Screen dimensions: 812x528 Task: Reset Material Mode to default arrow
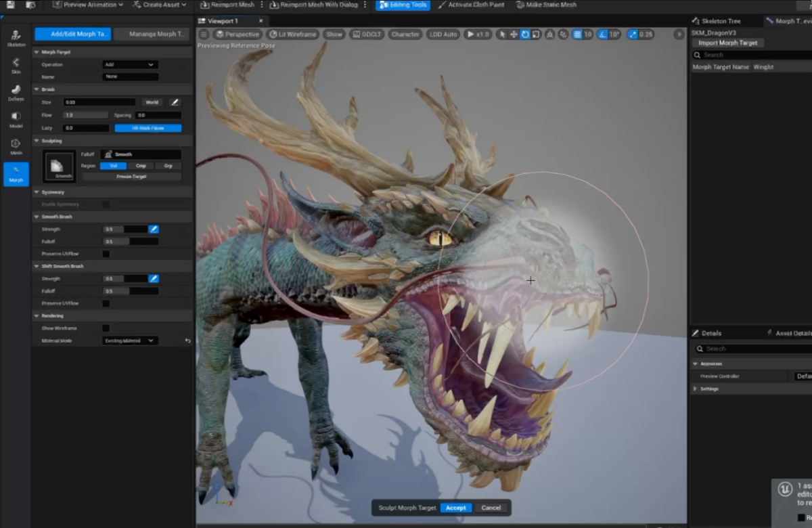click(187, 340)
